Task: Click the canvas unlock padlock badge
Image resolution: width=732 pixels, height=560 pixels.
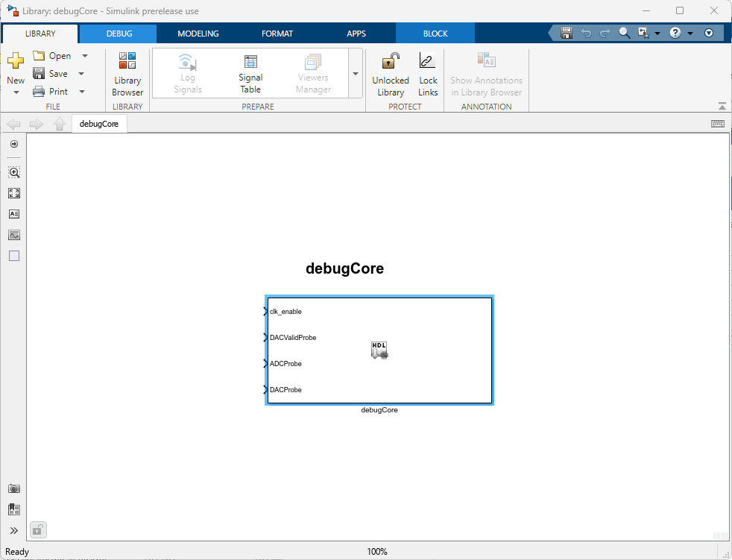Action: pos(38,530)
